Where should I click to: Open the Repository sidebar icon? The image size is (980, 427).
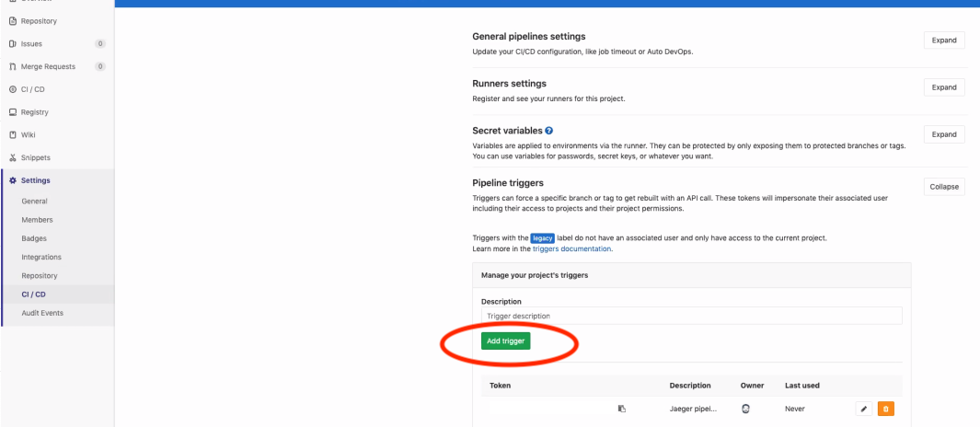pyautogui.click(x=13, y=21)
